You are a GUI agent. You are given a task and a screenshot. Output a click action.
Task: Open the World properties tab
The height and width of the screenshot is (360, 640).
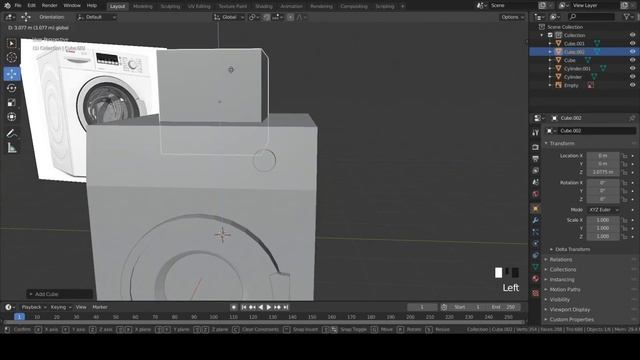pos(536,194)
